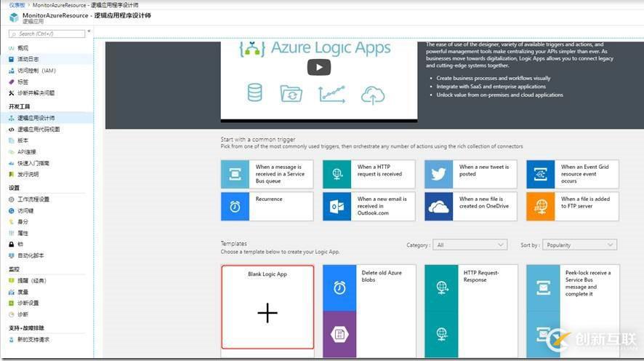
Task: Click the "Start with a common trigger" heading
Action: coord(258,140)
